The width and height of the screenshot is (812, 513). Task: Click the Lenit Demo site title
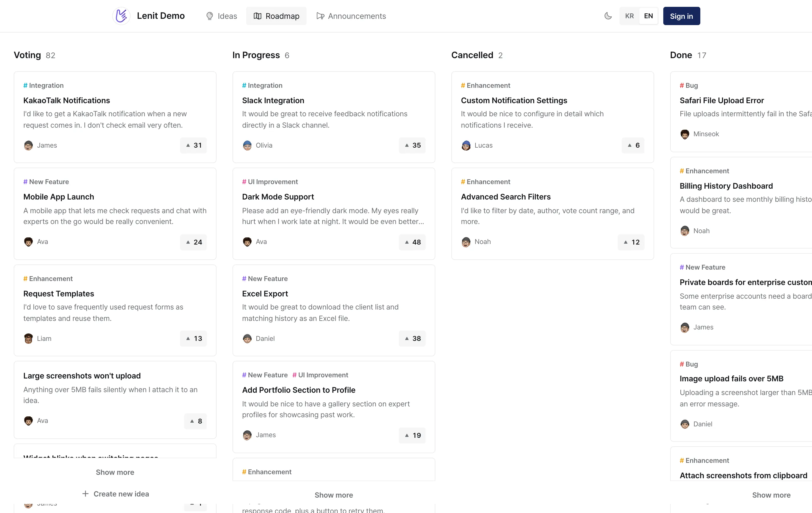pyautogui.click(x=161, y=16)
